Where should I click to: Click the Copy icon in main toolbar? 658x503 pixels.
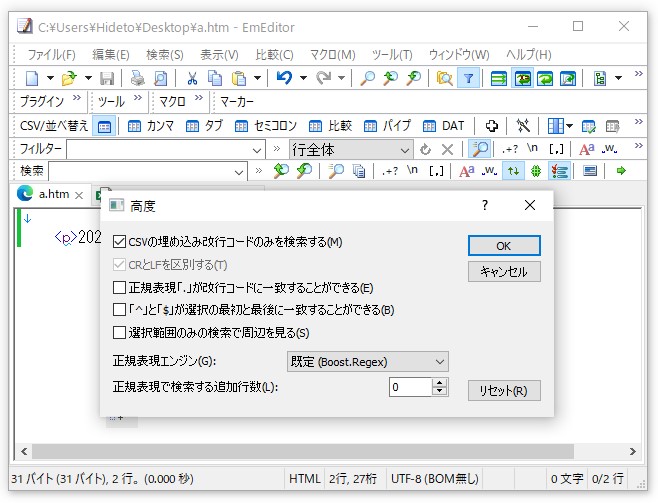click(x=215, y=78)
